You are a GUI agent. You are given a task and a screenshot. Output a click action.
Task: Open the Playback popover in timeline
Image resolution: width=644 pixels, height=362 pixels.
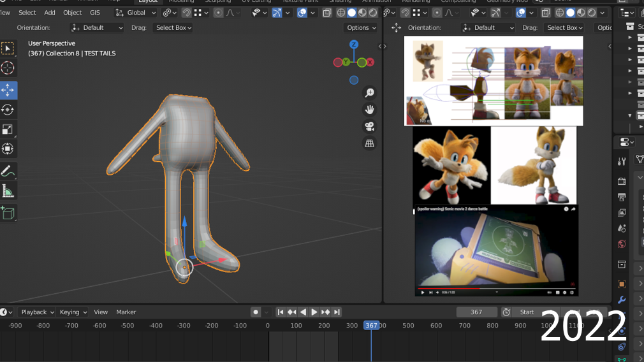[x=37, y=312]
